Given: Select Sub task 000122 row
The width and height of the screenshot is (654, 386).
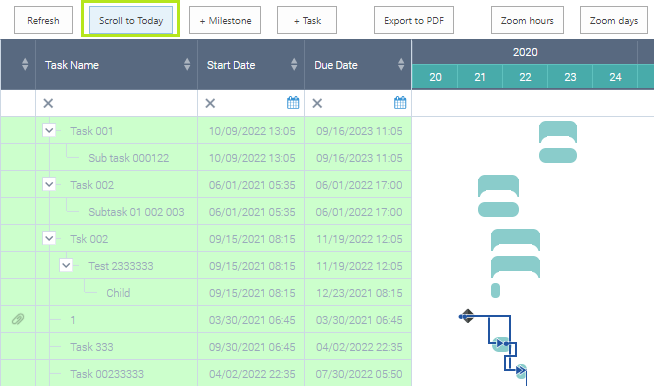Looking at the screenshot, I should point(206,158).
